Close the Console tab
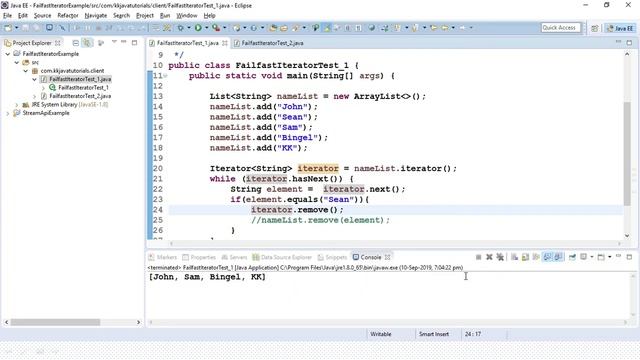 coord(387,257)
